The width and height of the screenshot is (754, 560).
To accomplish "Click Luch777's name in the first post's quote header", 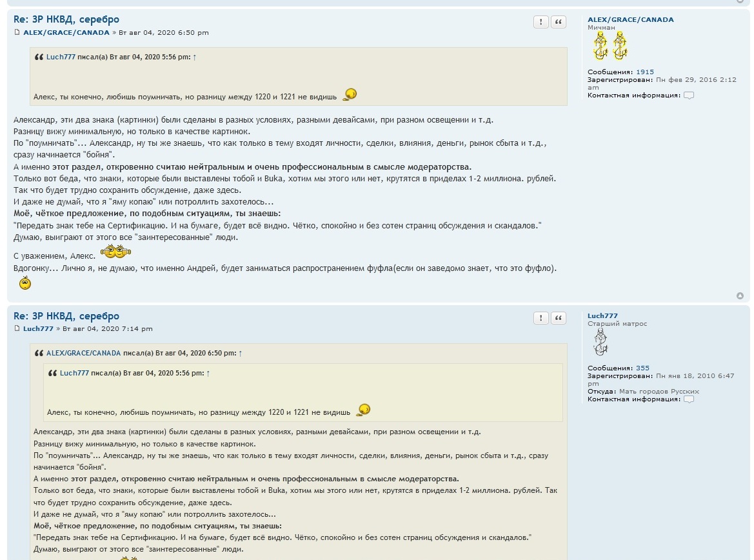I will (x=61, y=57).
